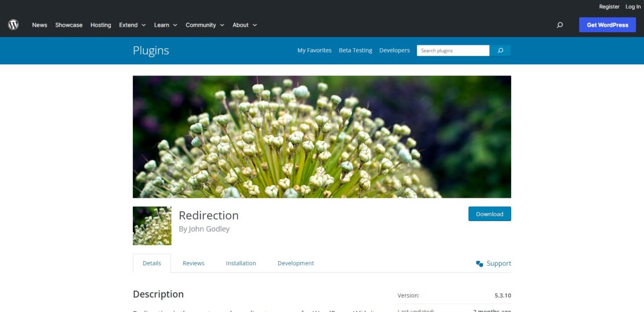Open the Community dropdown menu
The image size is (644, 312).
click(x=205, y=25)
